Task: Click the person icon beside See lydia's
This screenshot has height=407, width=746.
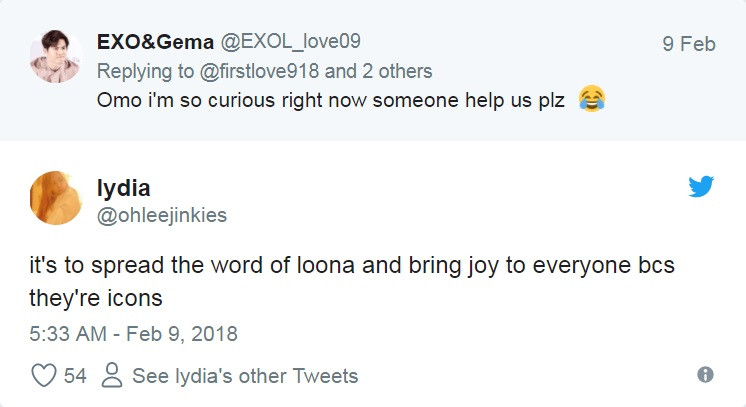Action: click(113, 376)
